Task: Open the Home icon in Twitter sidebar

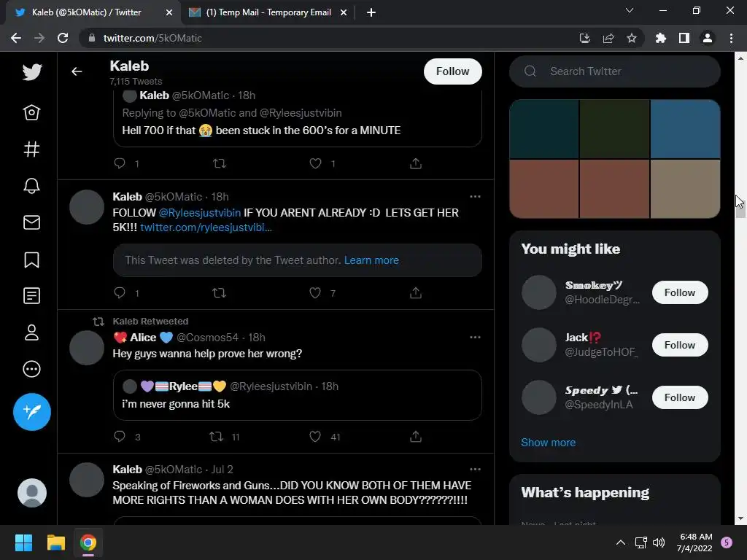Action: [32, 112]
